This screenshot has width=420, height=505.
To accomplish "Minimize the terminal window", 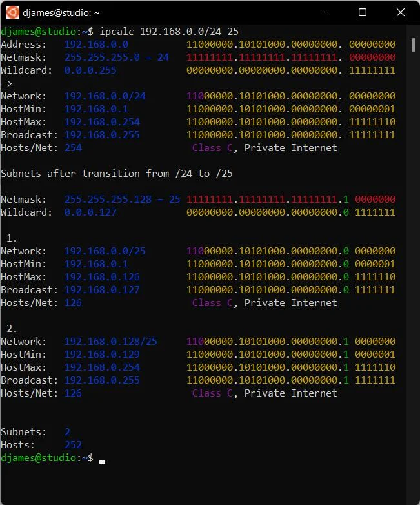I will [x=325, y=12].
